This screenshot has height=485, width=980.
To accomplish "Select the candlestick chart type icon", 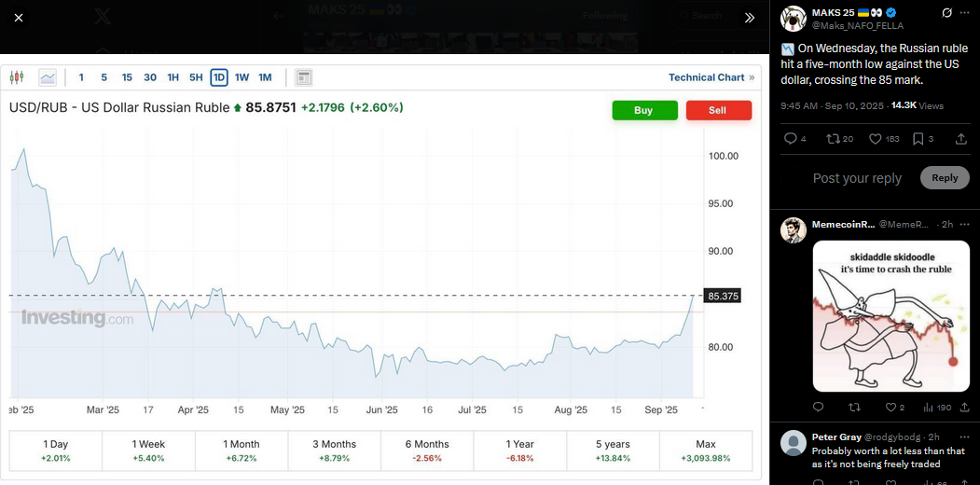I will pyautogui.click(x=17, y=77).
